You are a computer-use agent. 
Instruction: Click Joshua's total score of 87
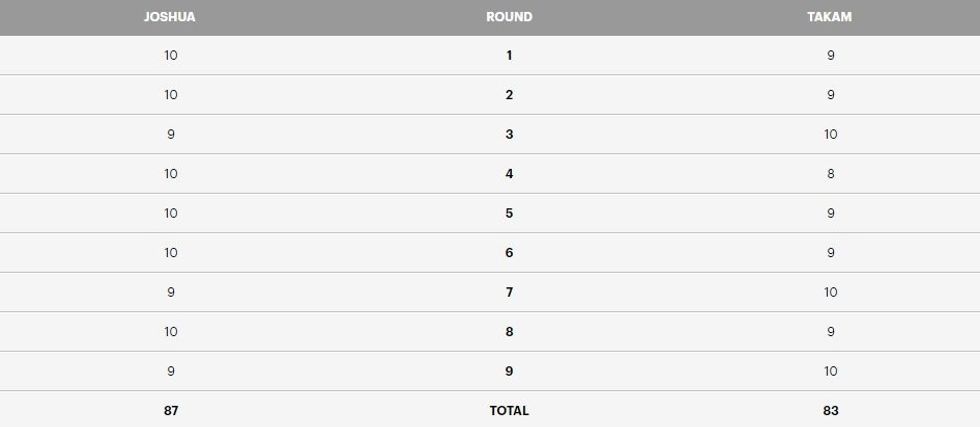coord(171,410)
